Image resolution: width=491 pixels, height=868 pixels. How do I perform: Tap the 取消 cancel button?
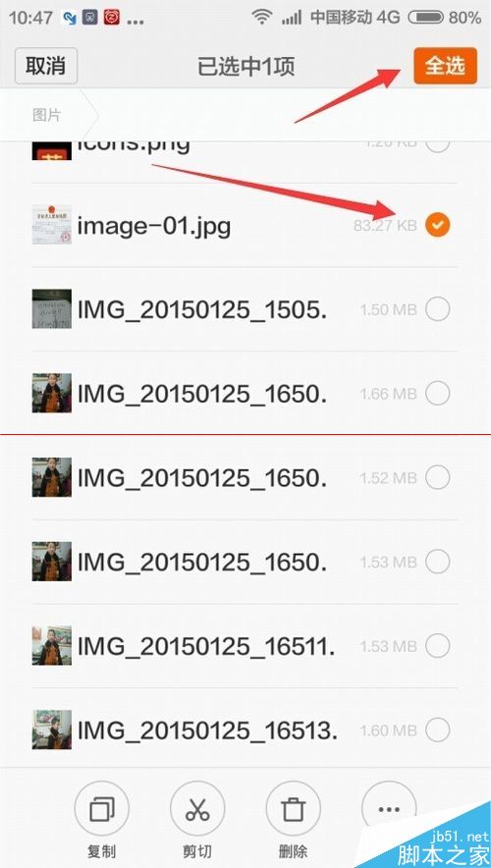click(x=46, y=66)
